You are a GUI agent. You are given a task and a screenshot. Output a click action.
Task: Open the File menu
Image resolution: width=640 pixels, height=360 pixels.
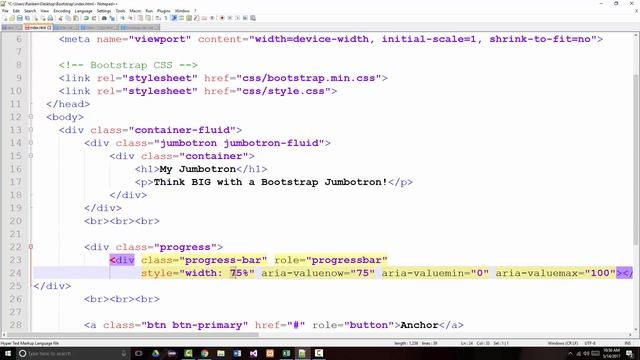tap(5, 11)
